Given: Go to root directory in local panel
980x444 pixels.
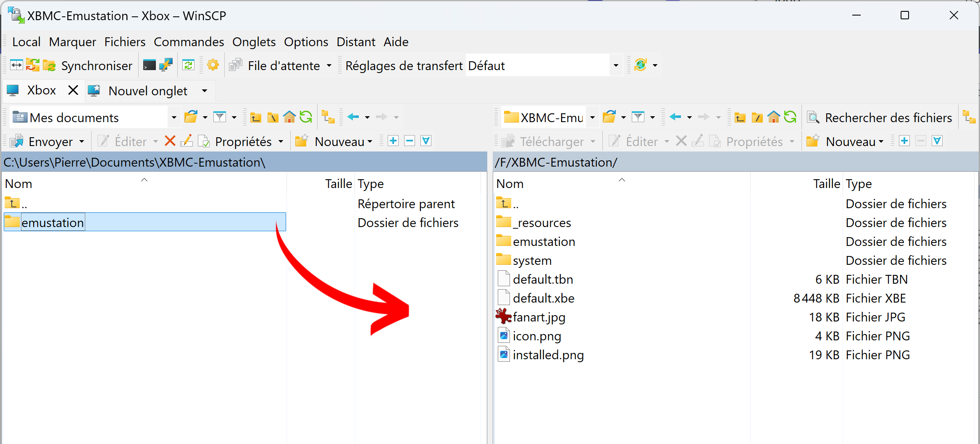Looking at the screenshot, I should [273, 117].
